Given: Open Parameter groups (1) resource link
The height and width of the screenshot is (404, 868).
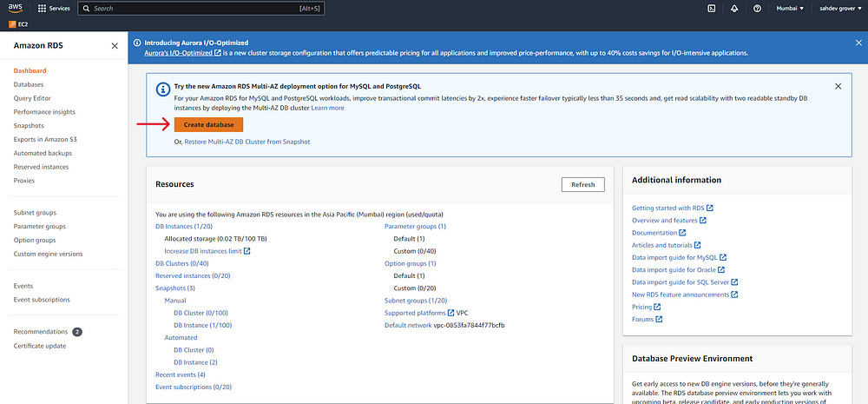Looking at the screenshot, I should [415, 226].
